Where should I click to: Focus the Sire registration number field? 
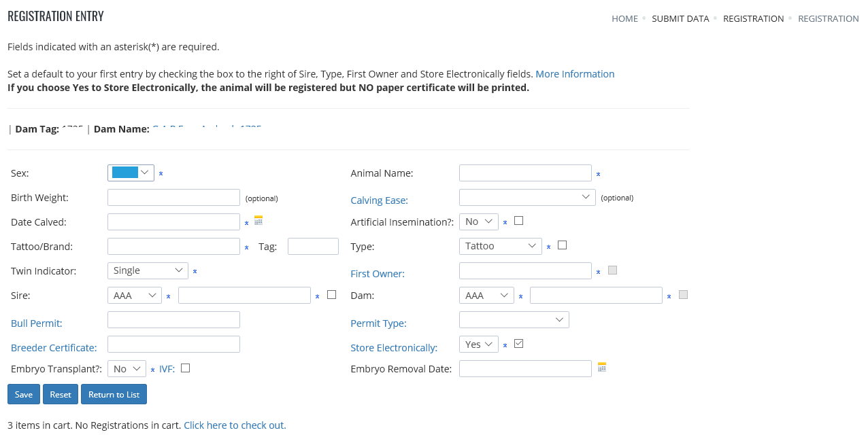tap(244, 295)
